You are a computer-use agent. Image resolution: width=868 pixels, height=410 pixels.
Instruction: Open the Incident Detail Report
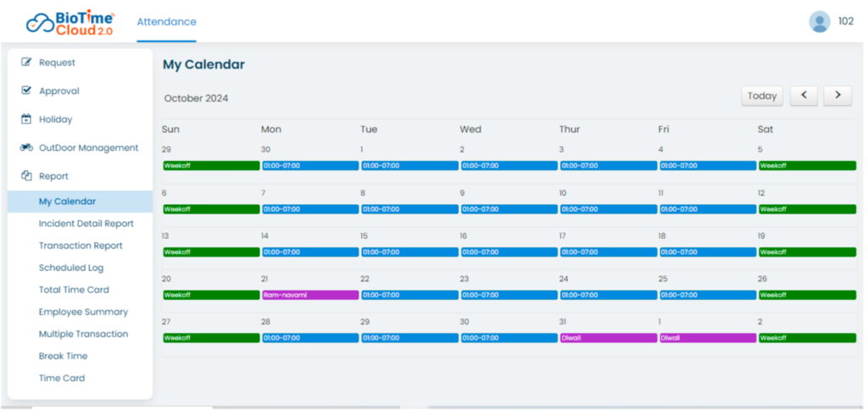[x=86, y=224]
